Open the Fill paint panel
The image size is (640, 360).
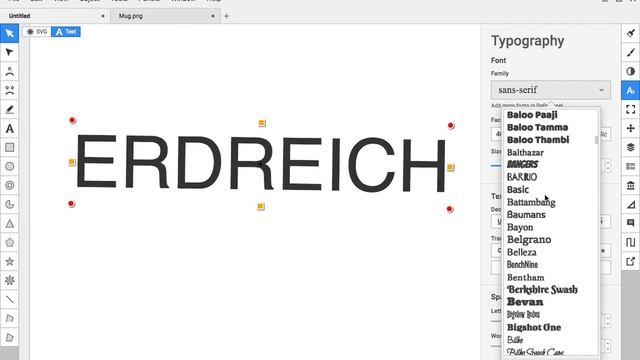point(631,33)
